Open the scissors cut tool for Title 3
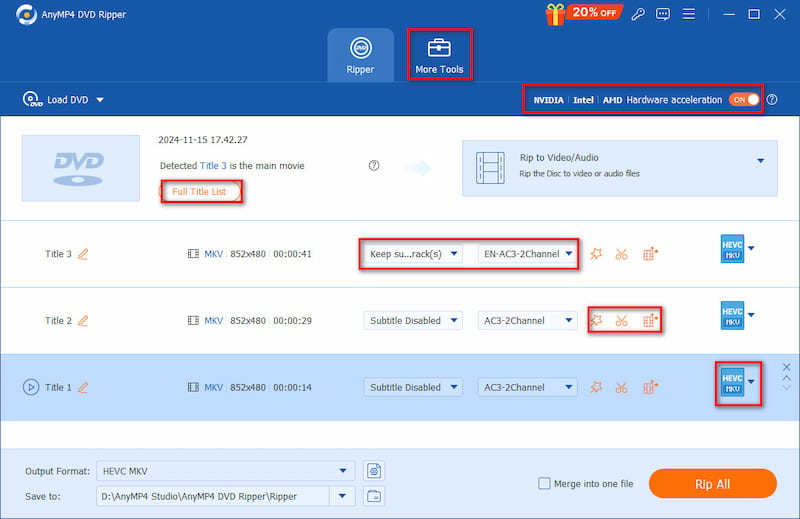800x519 pixels. pos(621,254)
